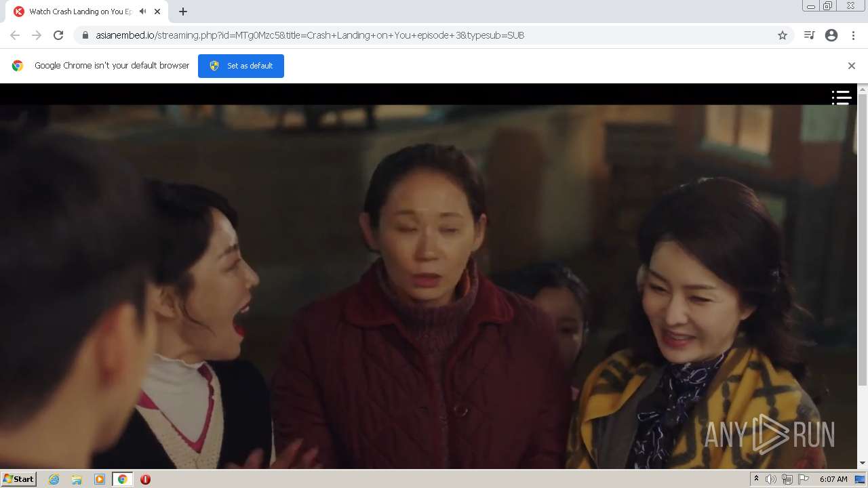Screen dimensions: 868x488
Task: Open the video playlist menu icon
Action: (842, 98)
